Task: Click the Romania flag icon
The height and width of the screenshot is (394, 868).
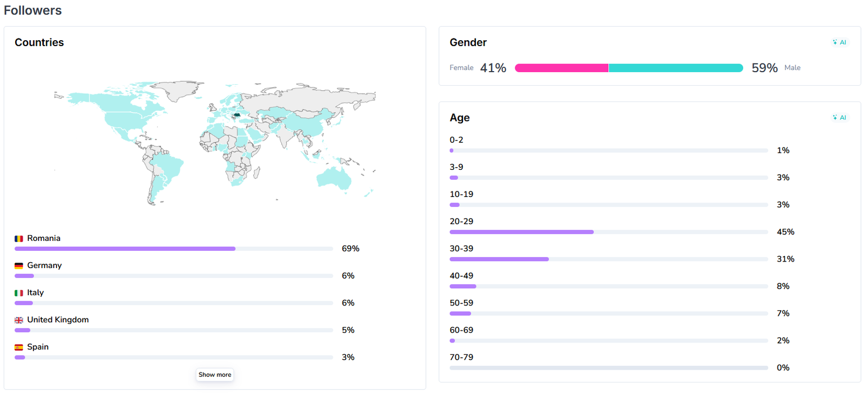Action: [x=19, y=239]
